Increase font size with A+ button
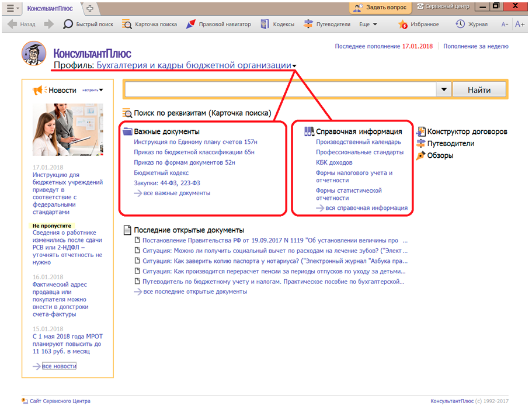 (x=519, y=25)
